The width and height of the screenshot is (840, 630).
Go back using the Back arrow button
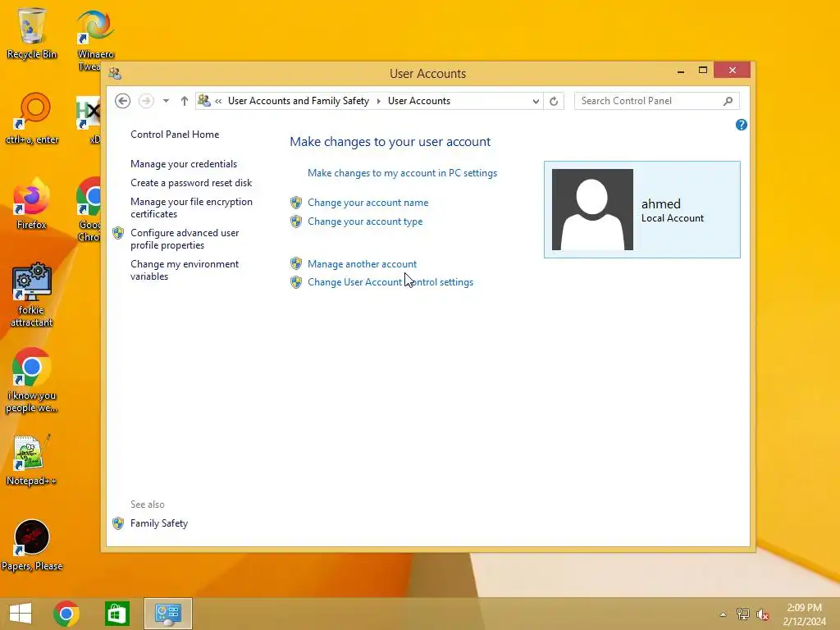coord(123,101)
